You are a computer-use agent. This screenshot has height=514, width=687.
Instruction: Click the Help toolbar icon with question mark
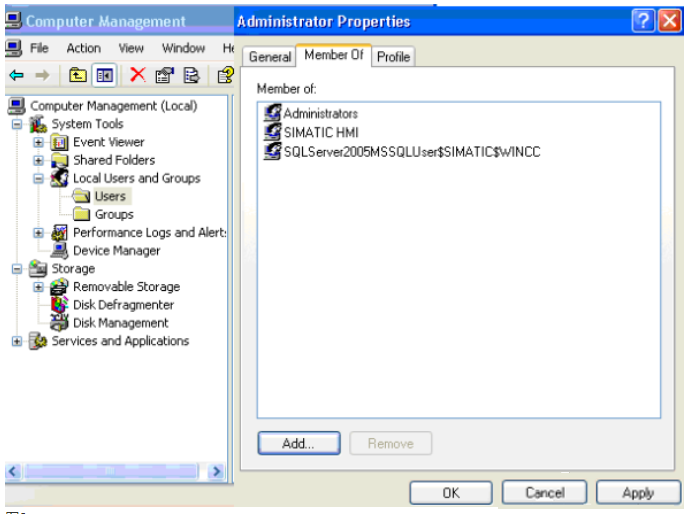coord(226,75)
